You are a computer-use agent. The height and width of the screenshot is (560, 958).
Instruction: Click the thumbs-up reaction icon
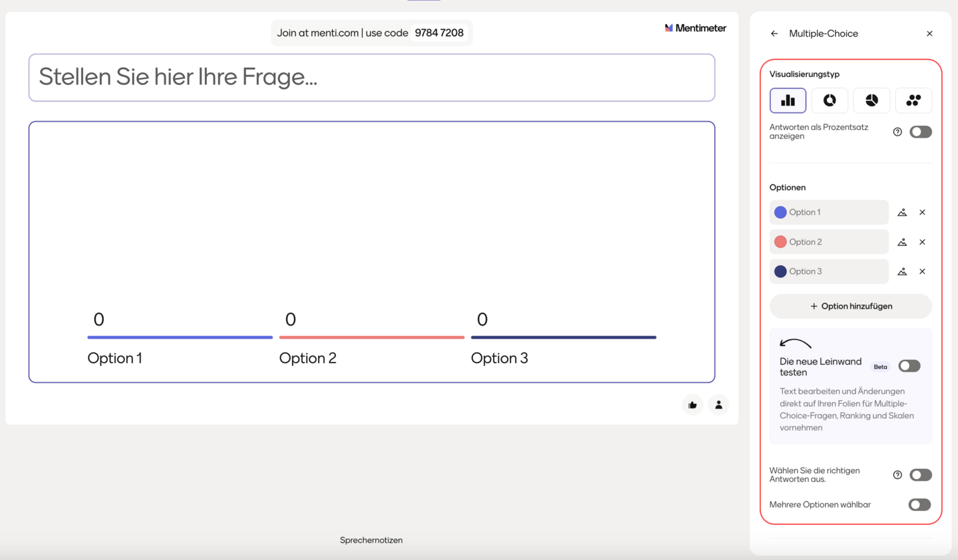693,405
